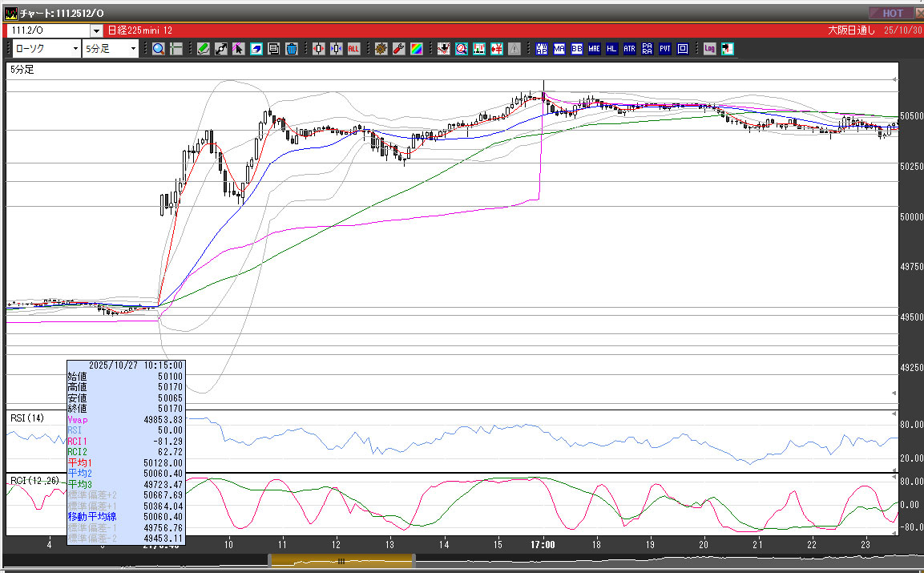Toggle the Log scale button
Screen dimensions: 924x573
click(x=709, y=49)
